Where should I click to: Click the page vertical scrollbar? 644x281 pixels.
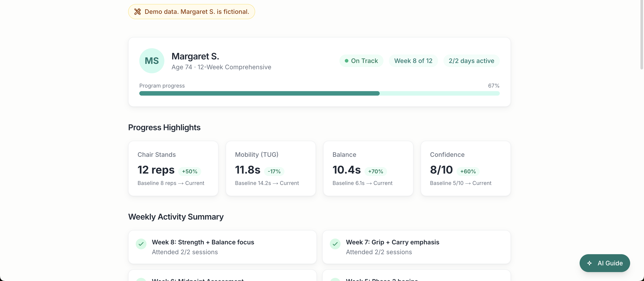click(642, 35)
